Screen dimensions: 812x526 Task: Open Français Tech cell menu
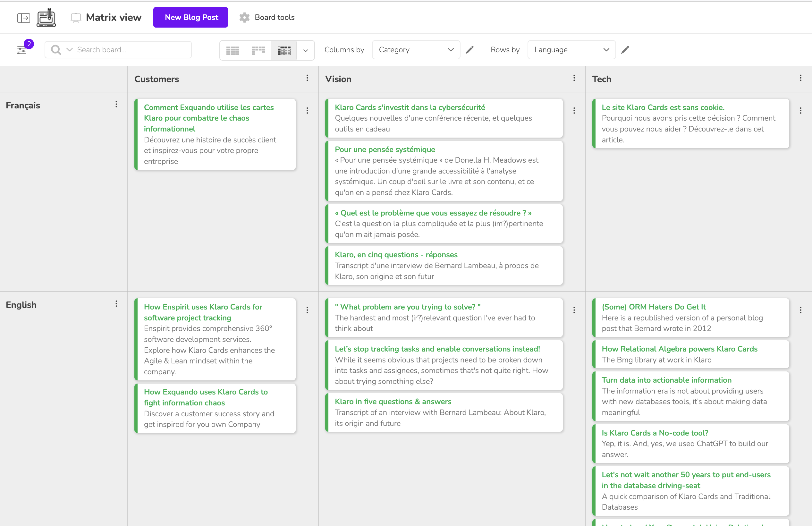click(x=800, y=111)
